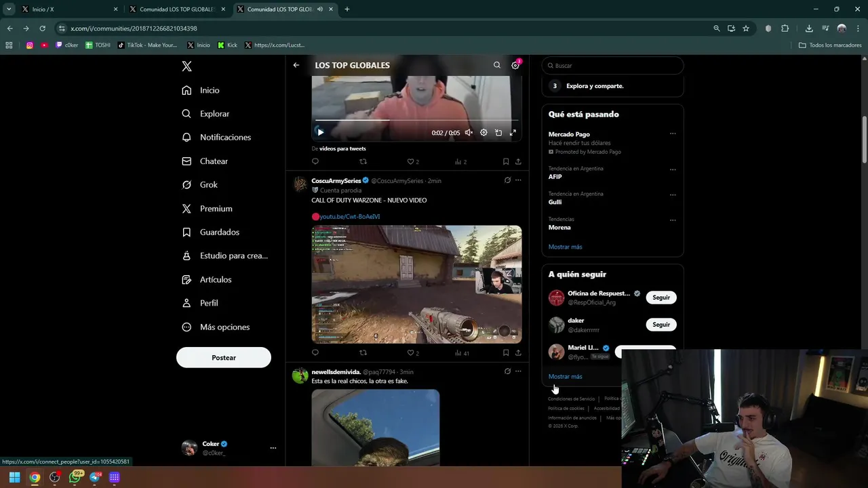Open the AFIP trending topic
This screenshot has height=488, width=868.
(x=555, y=177)
